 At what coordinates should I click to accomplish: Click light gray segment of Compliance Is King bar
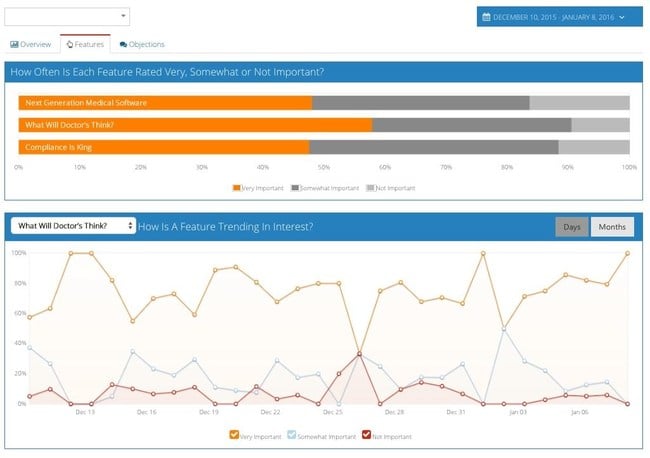coord(594,148)
